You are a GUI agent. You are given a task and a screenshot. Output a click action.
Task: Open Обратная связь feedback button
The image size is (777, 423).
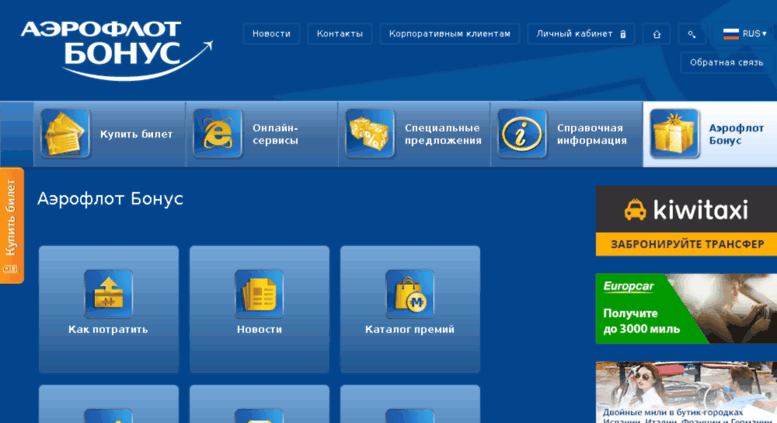pos(726,62)
